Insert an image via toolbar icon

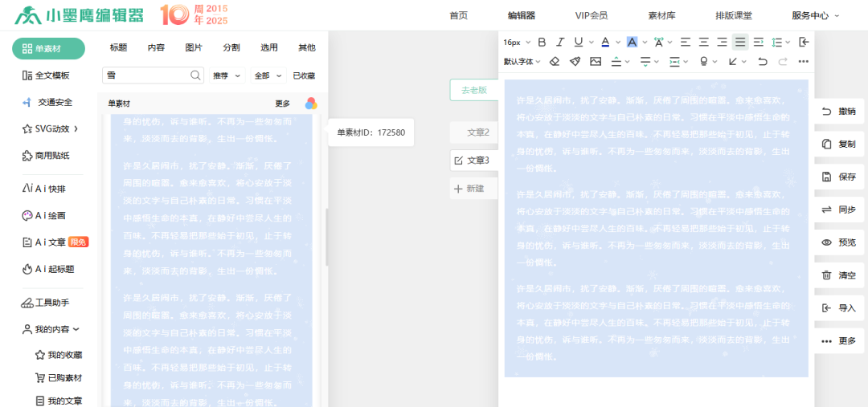click(596, 62)
